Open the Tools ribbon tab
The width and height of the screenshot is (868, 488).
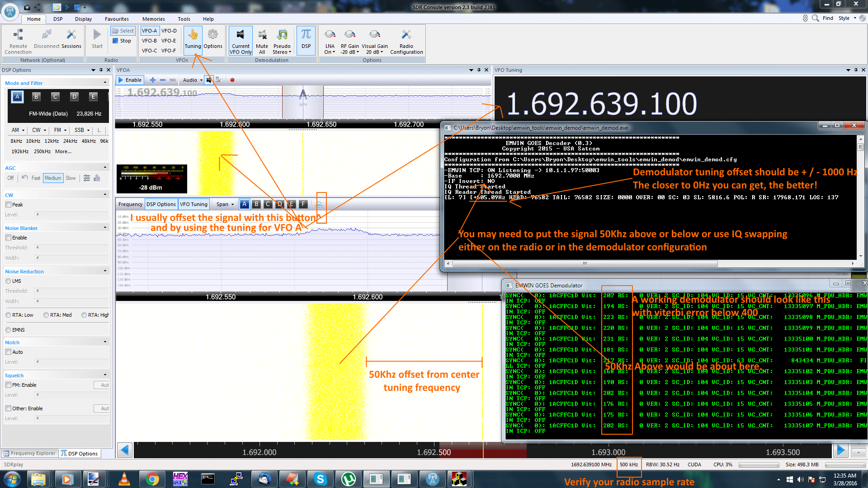[184, 19]
